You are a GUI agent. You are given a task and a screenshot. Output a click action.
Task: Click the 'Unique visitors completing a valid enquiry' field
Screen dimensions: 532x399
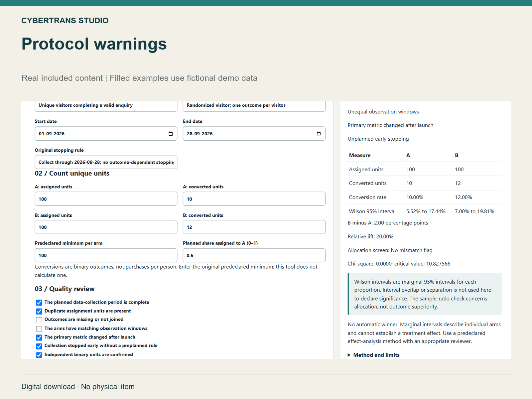tap(106, 106)
